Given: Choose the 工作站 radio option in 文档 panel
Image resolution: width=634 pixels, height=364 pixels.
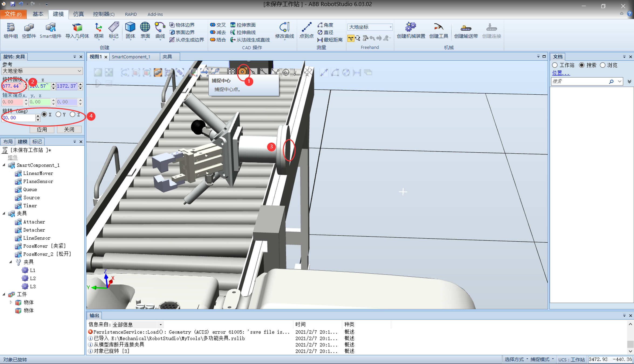Looking at the screenshot, I should click(555, 65).
